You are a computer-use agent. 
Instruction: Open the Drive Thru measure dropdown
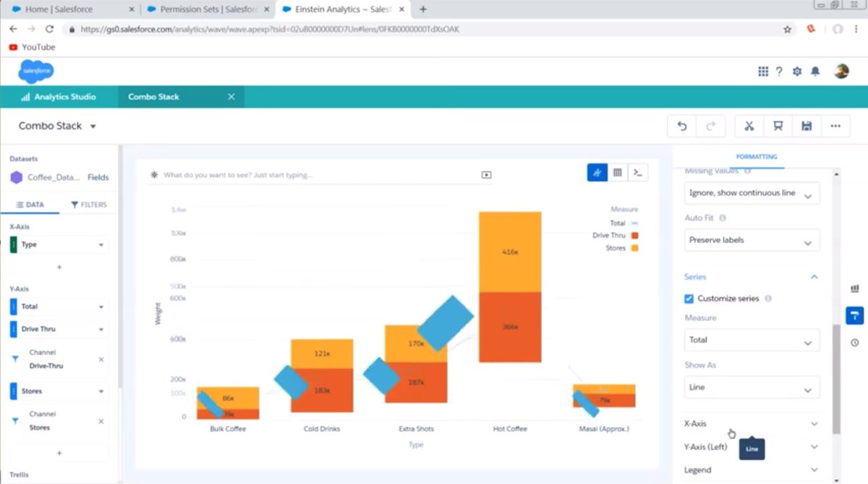(101, 329)
